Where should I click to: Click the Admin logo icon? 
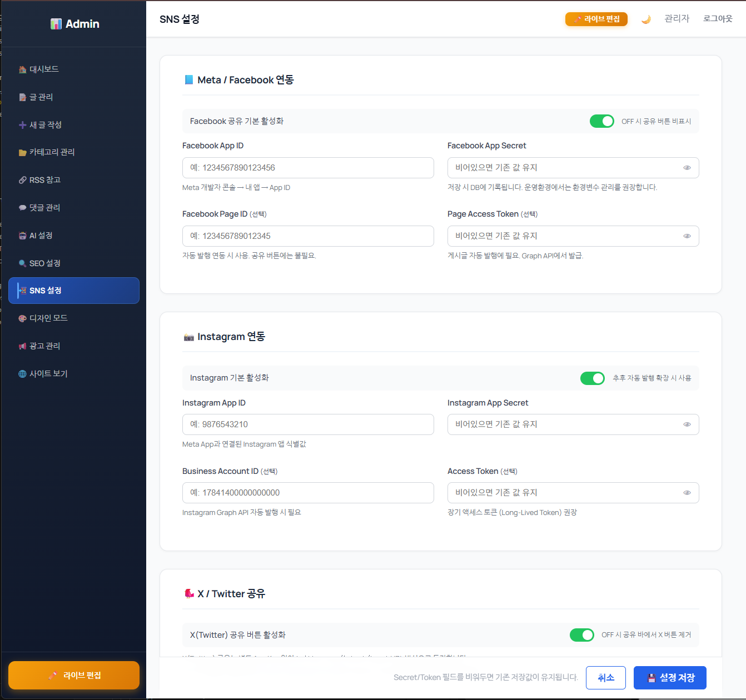pyautogui.click(x=56, y=24)
